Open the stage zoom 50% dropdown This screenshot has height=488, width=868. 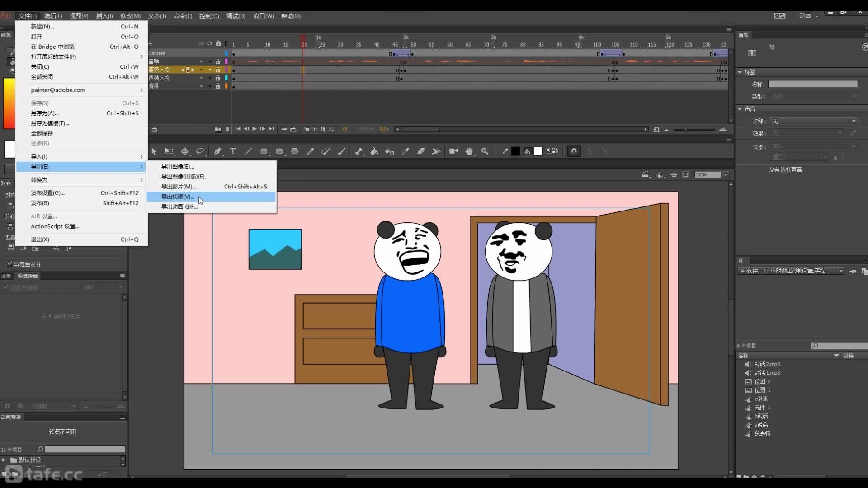[x=726, y=175]
